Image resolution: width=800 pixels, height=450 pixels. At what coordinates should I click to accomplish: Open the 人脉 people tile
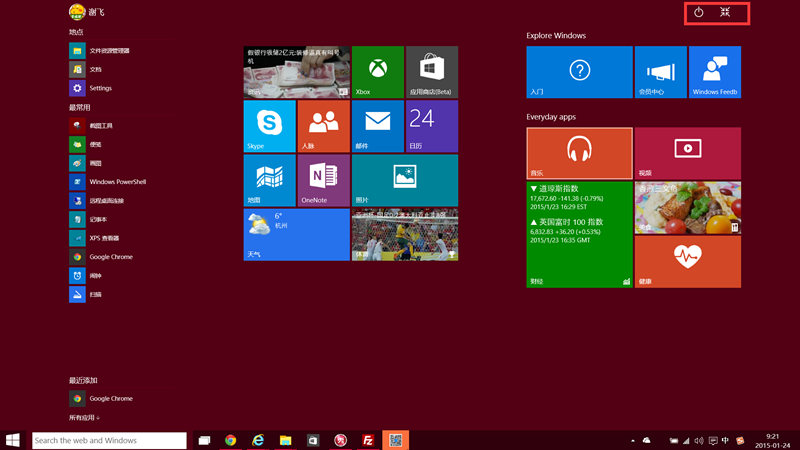pyautogui.click(x=323, y=126)
